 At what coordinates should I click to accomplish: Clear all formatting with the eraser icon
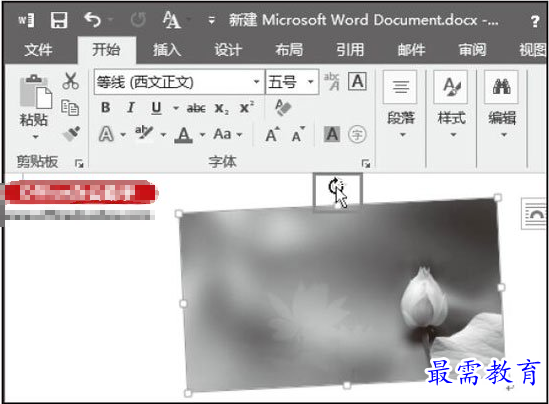click(x=283, y=107)
